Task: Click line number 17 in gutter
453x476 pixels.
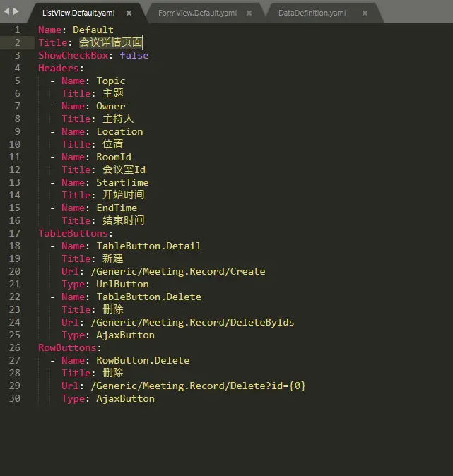Action: (15, 233)
